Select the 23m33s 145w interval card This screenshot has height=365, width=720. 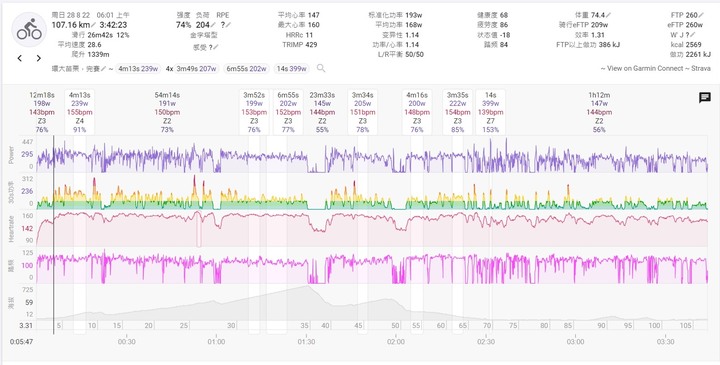coord(322,112)
